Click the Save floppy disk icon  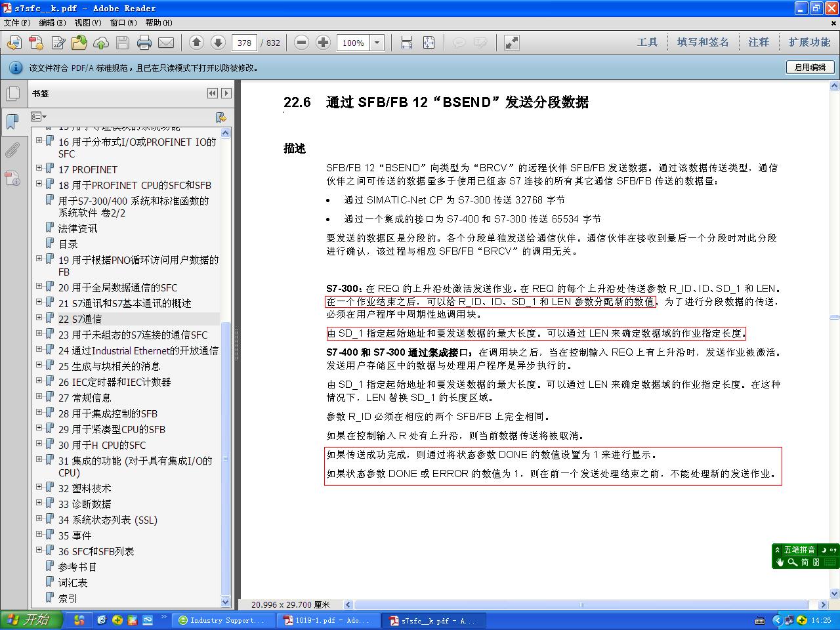[123, 43]
